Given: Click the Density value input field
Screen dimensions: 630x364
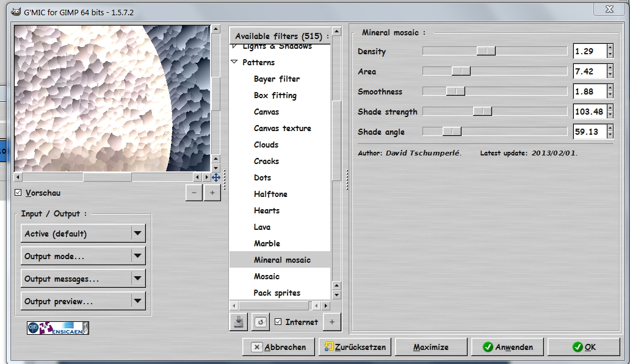Looking at the screenshot, I should click(590, 52).
